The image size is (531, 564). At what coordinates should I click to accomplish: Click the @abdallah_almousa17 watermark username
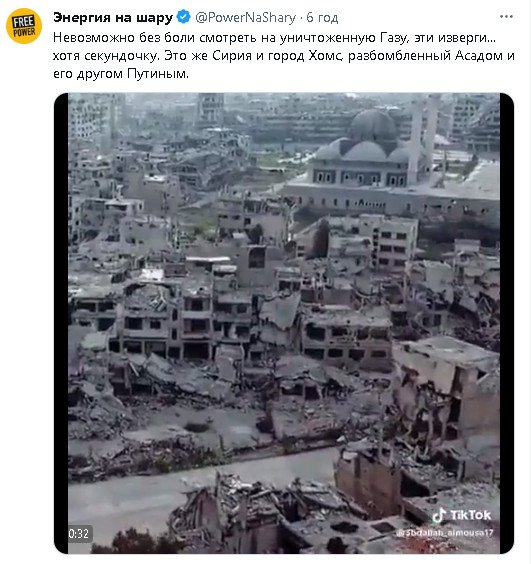[445, 533]
